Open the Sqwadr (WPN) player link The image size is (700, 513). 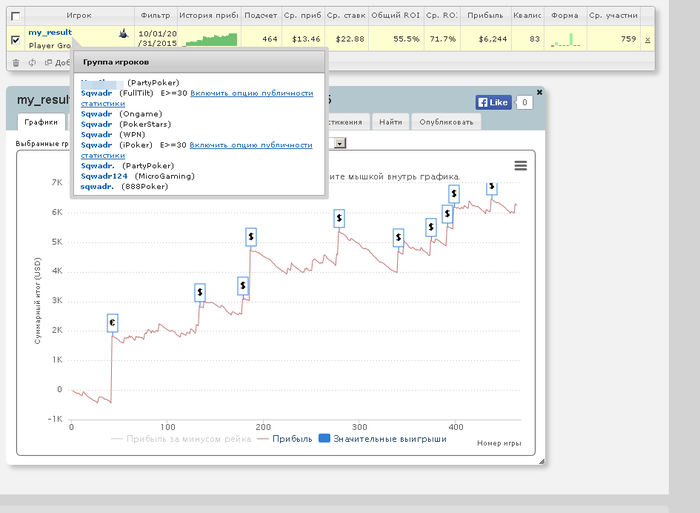click(96, 134)
